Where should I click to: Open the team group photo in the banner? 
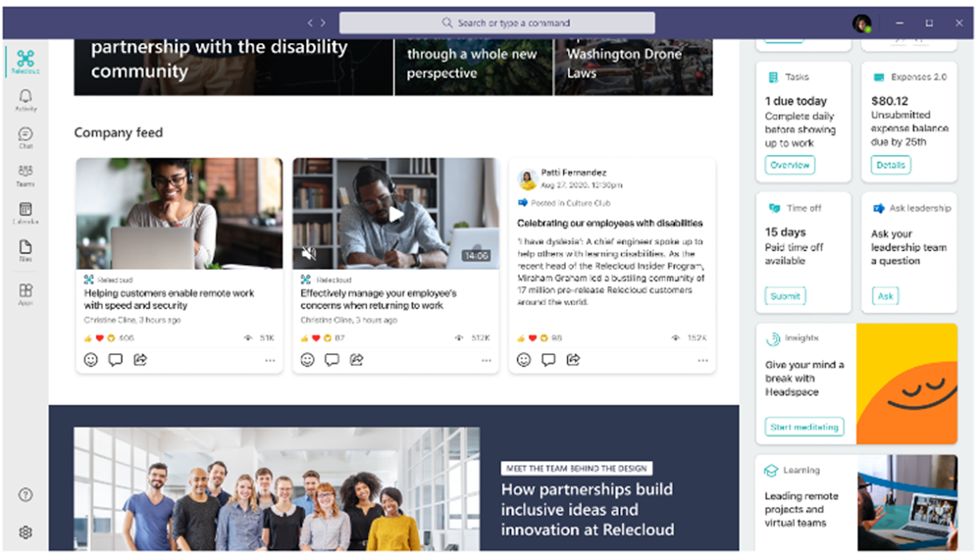[277, 489]
